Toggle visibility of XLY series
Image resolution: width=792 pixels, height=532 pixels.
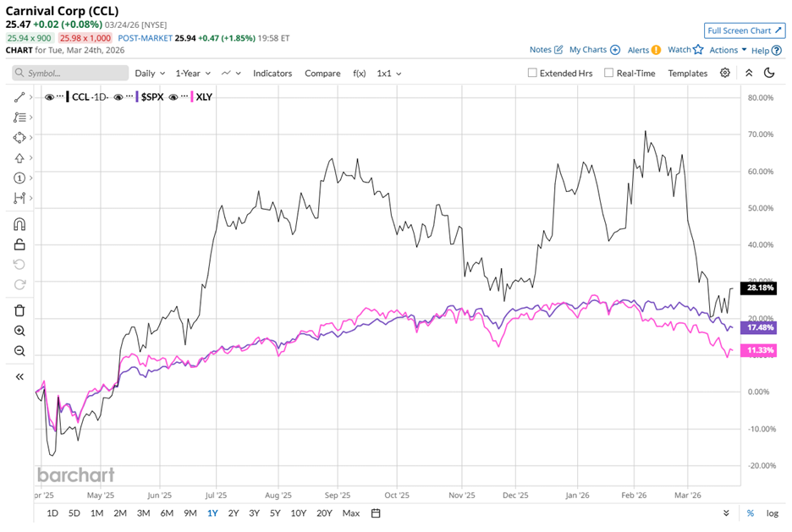[x=173, y=97]
